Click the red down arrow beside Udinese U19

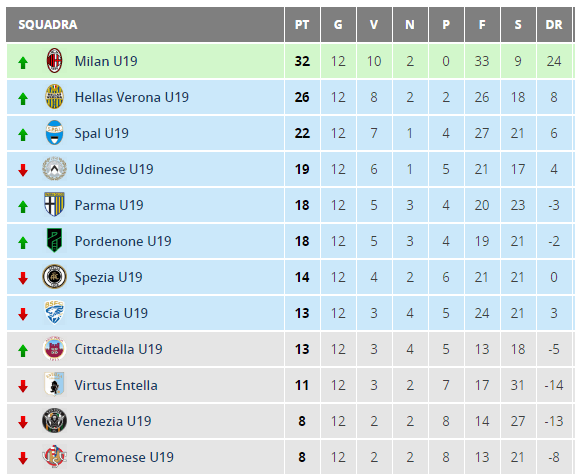point(23,170)
